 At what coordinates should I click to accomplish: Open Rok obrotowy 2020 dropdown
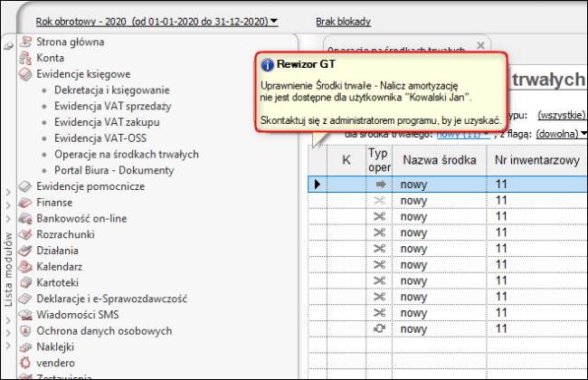tap(156, 22)
